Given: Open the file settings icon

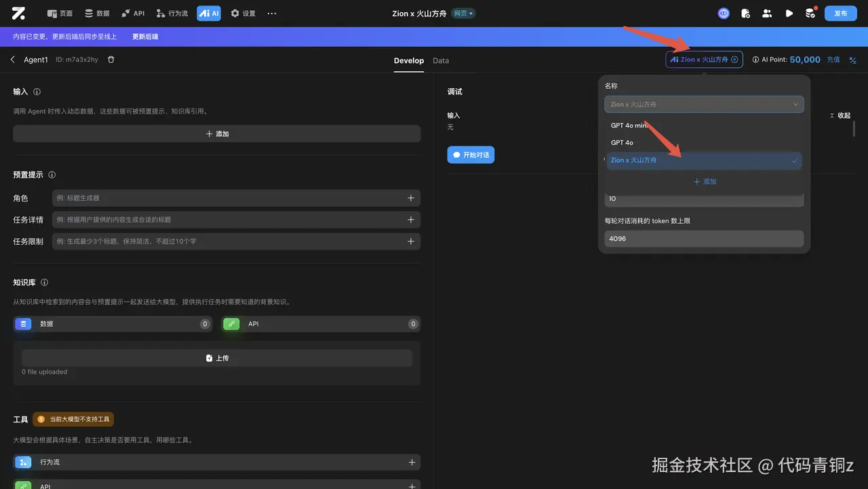Looking at the screenshot, I should tap(745, 13).
